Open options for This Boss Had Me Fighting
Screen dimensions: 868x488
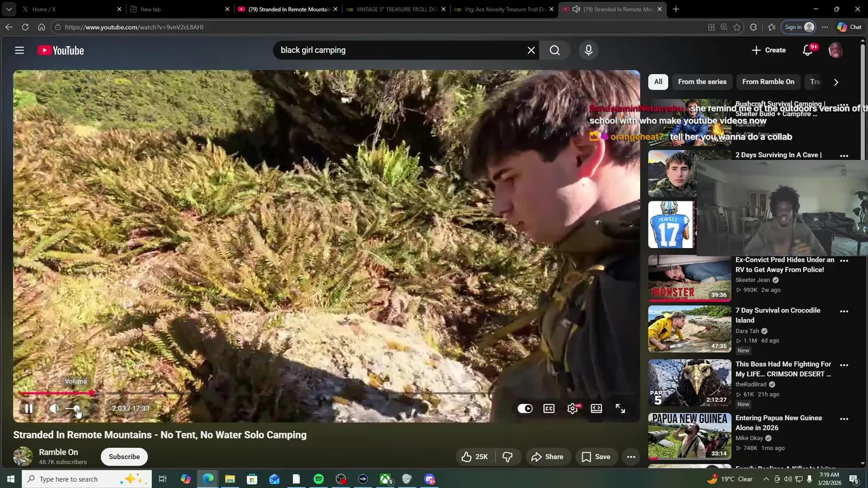tap(844, 365)
